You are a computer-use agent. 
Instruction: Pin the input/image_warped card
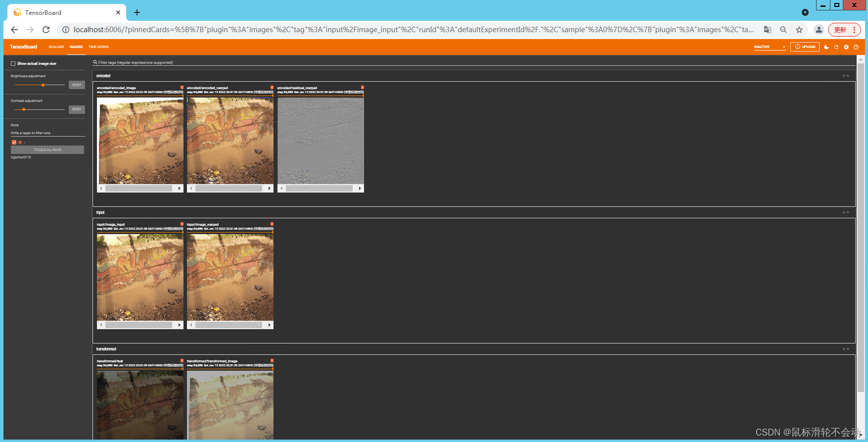(x=272, y=224)
